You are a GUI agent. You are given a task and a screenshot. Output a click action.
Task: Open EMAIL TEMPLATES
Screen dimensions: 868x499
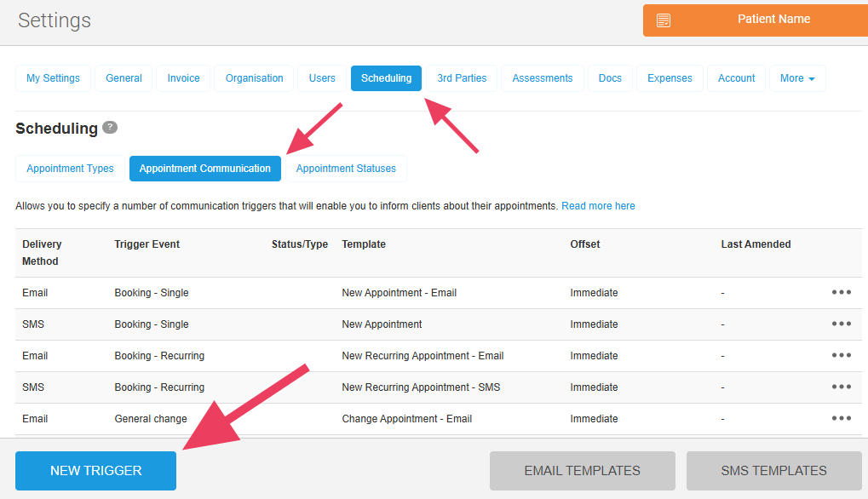[x=582, y=471]
